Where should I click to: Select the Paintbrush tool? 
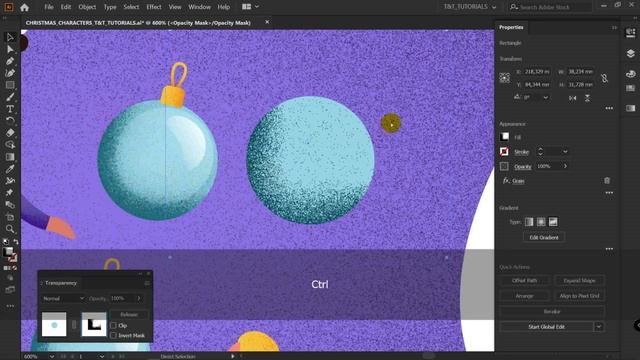(10, 97)
